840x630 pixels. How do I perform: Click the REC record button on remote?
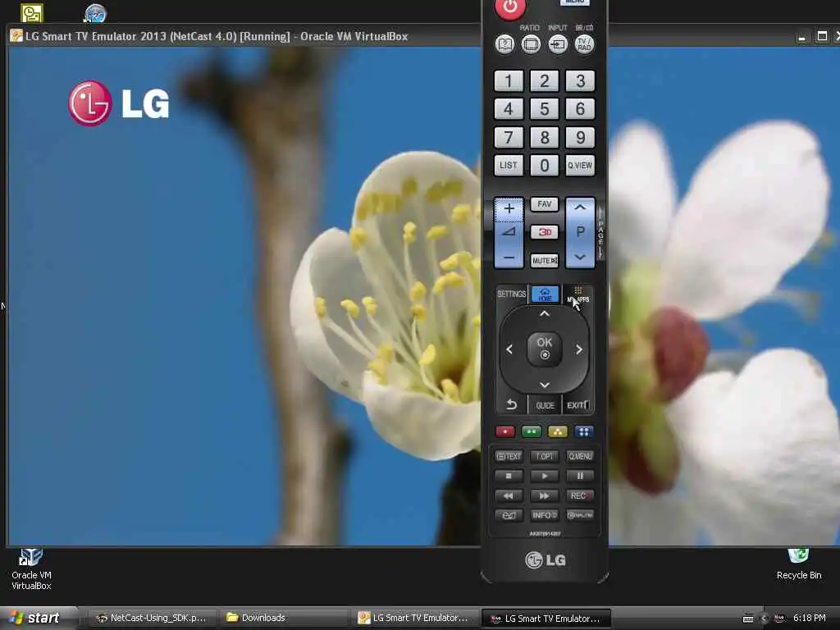pos(580,495)
